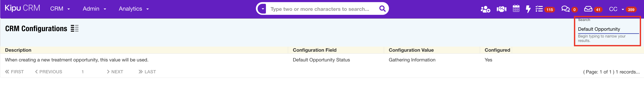This screenshot has height=86, width=644.
Task: Click the Kipu CRM logo
Action: 23,8
